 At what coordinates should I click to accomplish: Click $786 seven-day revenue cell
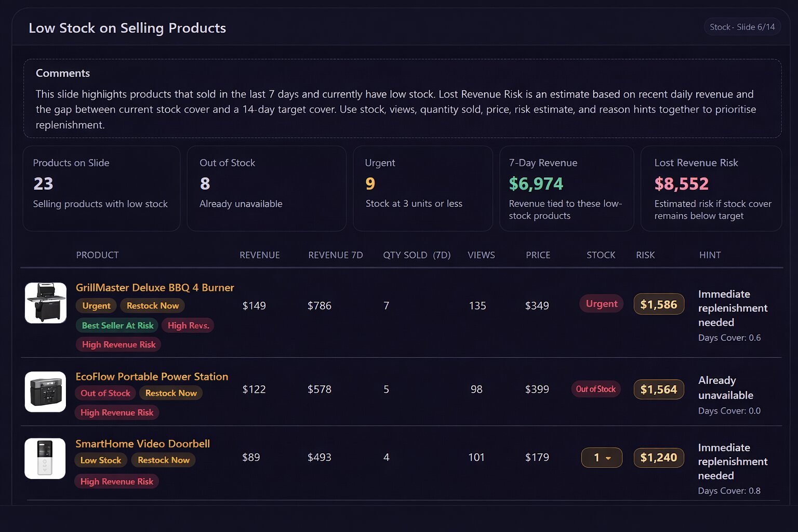click(x=320, y=305)
